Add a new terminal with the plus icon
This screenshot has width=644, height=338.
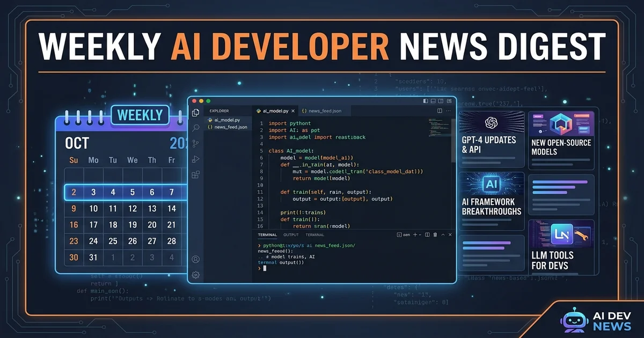pyautogui.click(x=415, y=234)
